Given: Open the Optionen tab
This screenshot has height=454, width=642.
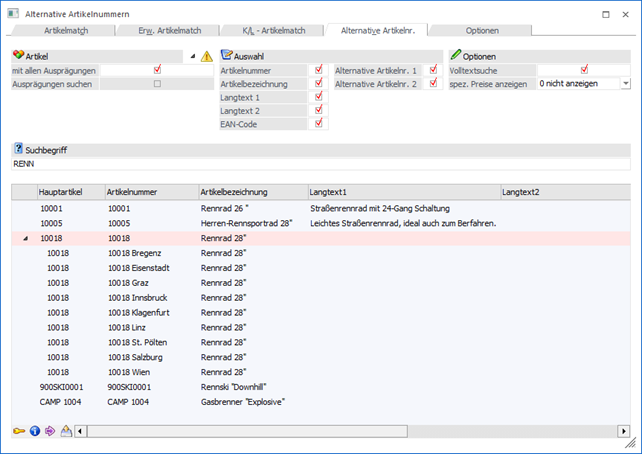Looking at the screenshot, I should tap(482, 32).
